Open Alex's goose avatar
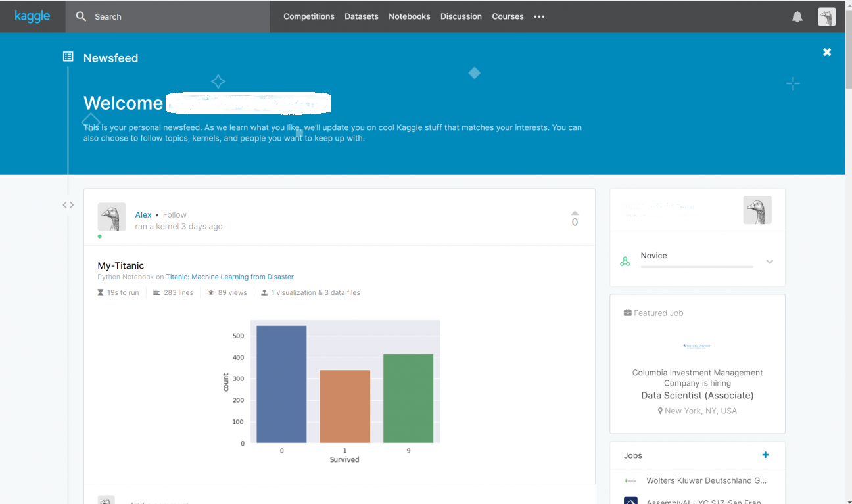The image size is (852, 504). [x=112, y=217]
